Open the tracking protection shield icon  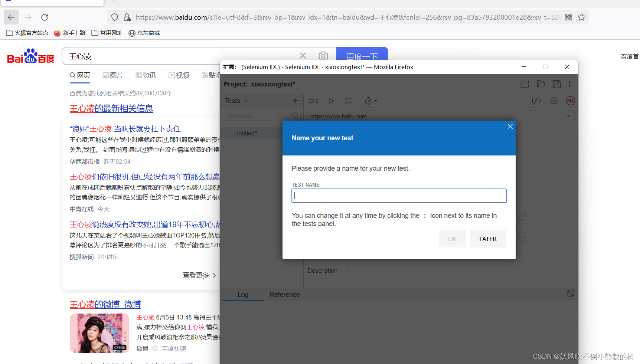115,17
